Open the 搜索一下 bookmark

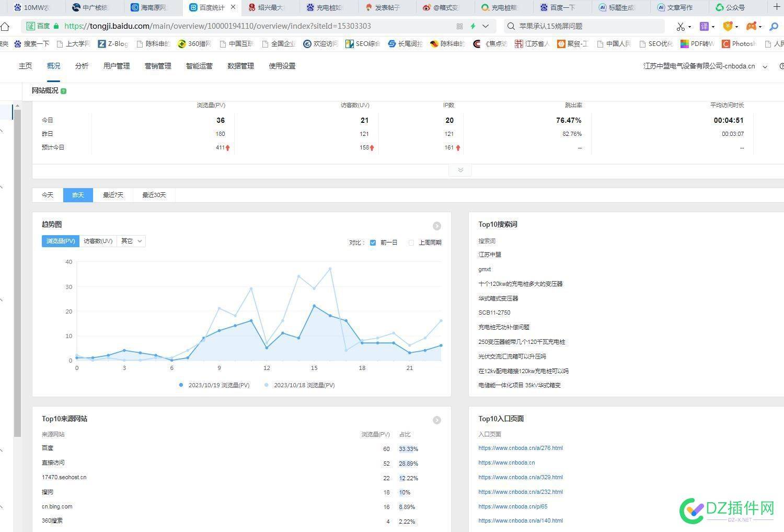(31, 44)
